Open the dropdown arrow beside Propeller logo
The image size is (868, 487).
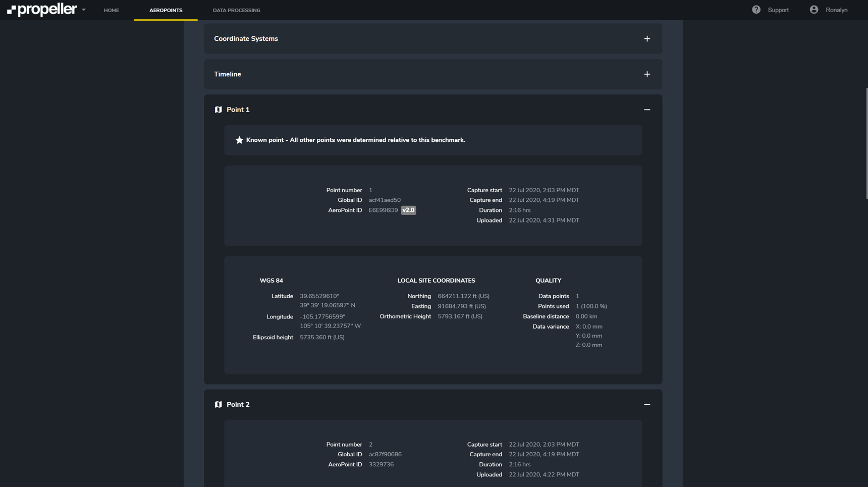tap(84, 10)
